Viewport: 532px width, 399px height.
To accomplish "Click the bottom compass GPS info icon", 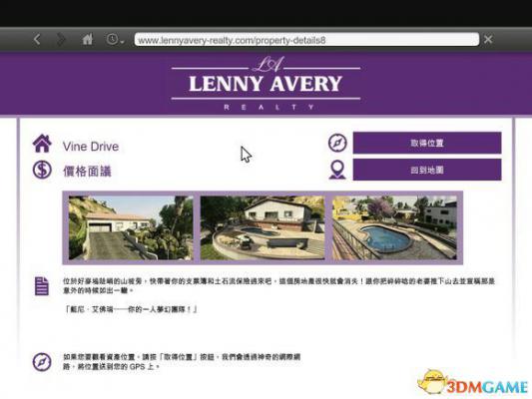I will coord(42,362).
